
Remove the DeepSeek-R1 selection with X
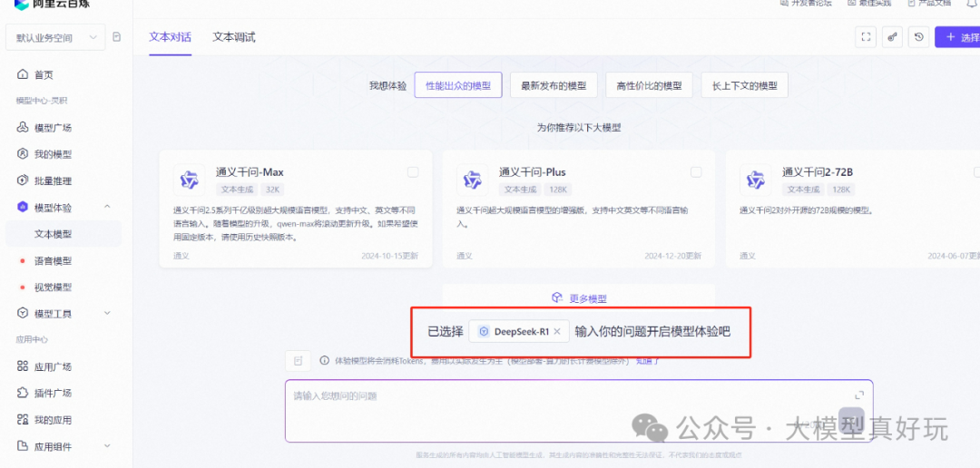[557, 332]
